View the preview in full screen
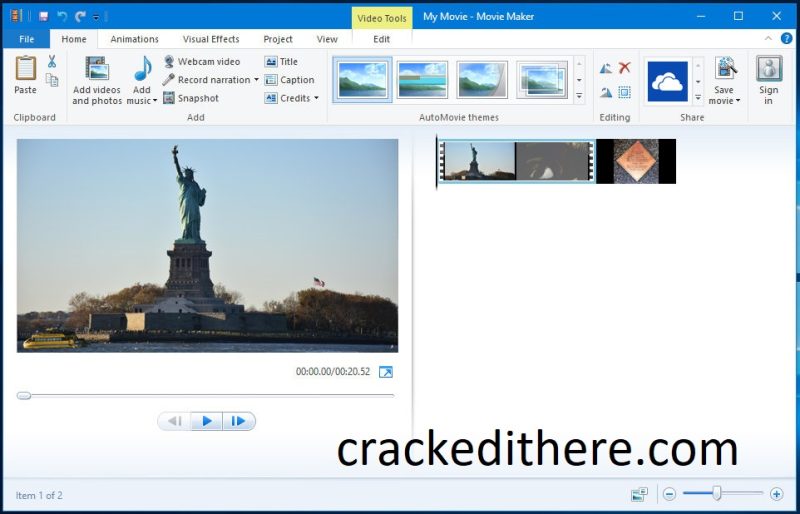The width and height of the screenshot is (800, 514). coord(386,372)
